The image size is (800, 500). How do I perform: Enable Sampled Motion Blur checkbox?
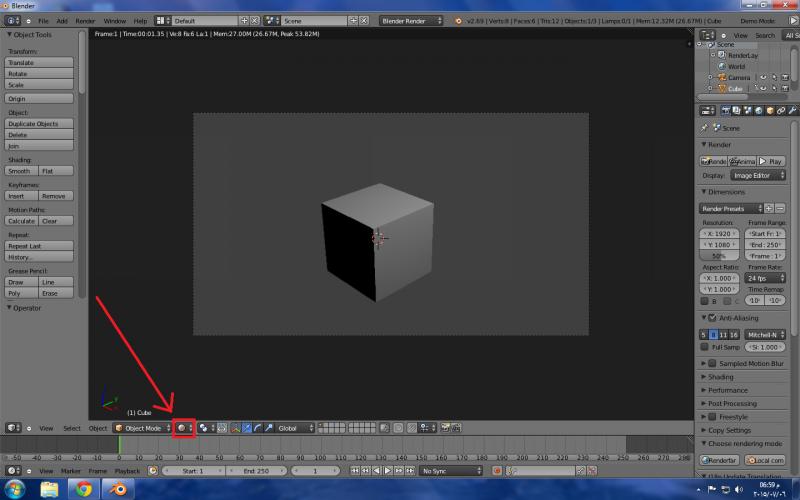712,363
